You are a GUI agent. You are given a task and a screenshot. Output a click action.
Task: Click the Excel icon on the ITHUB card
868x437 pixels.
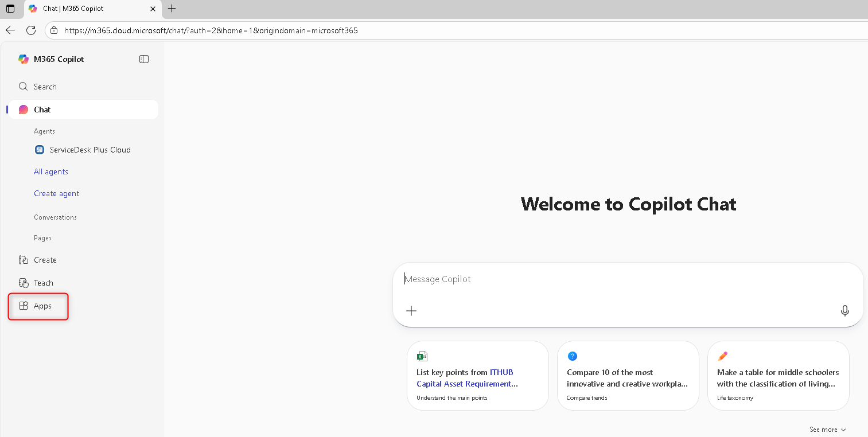tap(422, 356)
